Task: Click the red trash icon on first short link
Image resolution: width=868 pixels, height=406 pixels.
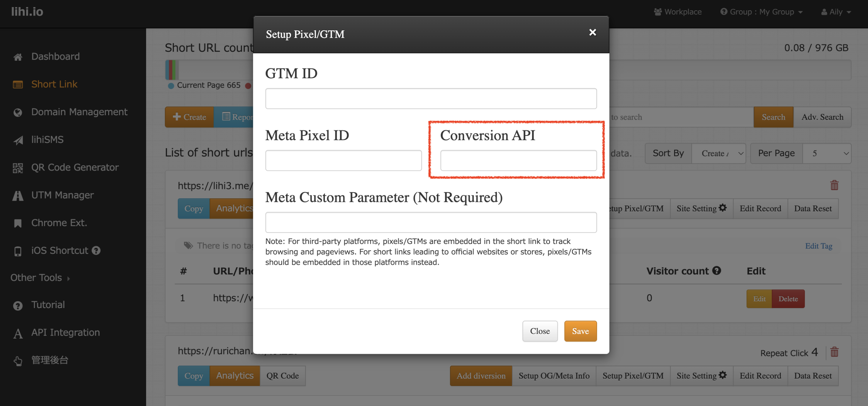Action: pyautogui.click(x=834, y=185)
